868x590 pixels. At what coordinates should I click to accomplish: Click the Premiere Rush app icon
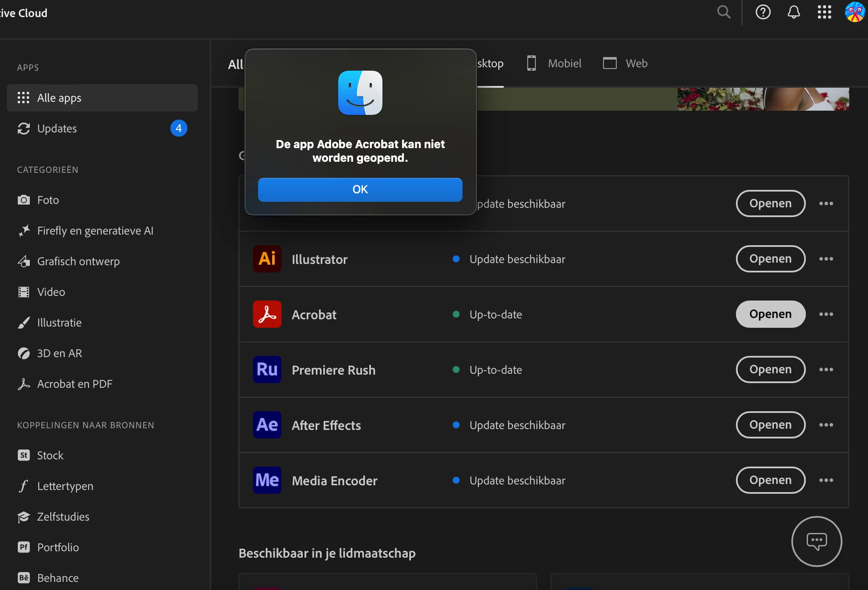(x=267, y=369)
